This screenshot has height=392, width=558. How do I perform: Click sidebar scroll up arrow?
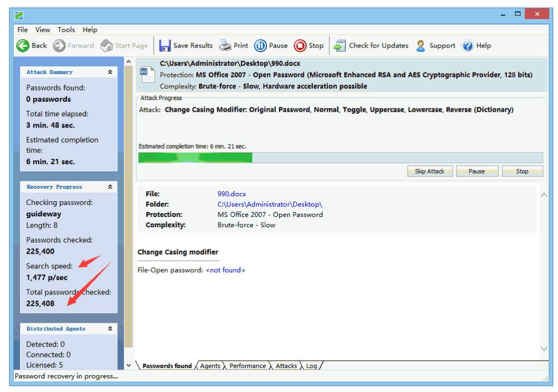click(129, 62)
